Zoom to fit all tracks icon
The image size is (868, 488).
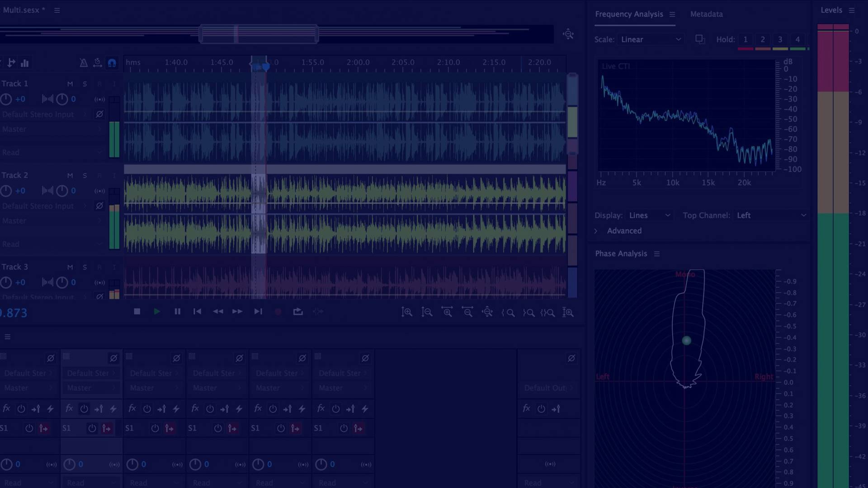568,312
